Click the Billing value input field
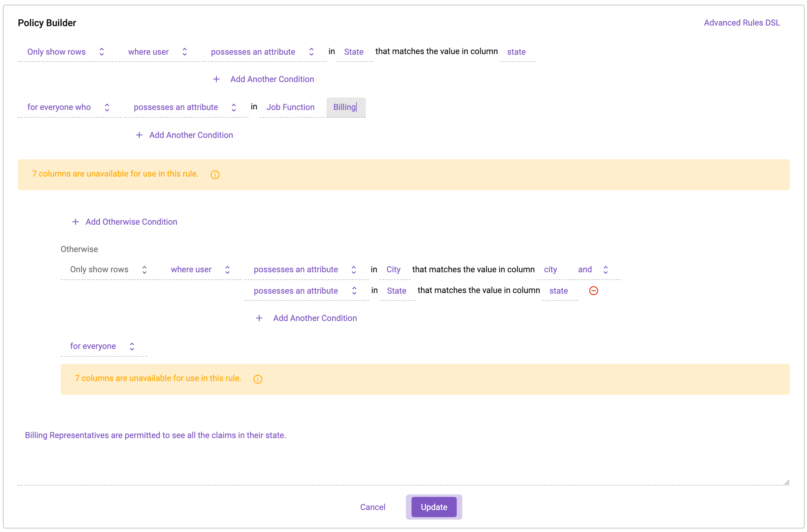The height and width of the screenshot is (532, 807). click(345, 107)
